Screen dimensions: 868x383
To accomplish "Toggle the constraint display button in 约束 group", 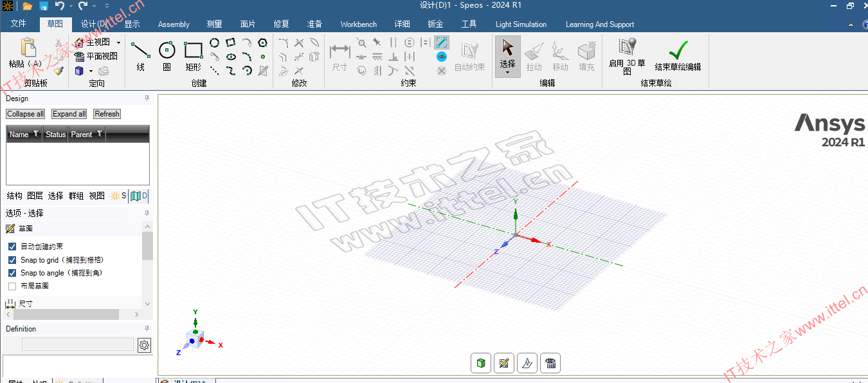I will pyautogui.click(x=442, y=42).
